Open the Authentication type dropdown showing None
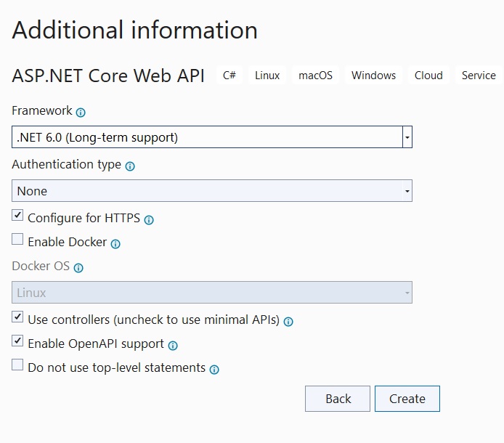Screen dimensions: 504x443 [212, 191]
